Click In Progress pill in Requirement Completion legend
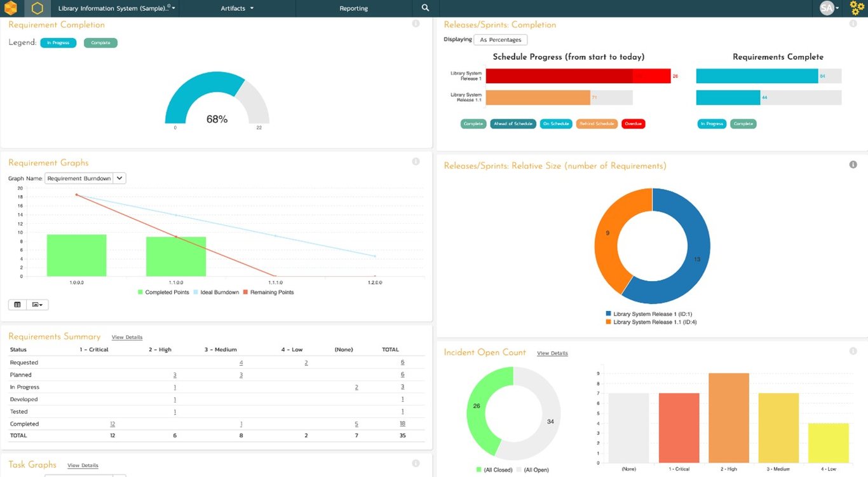Viewport: 868px width, 477px height. 58,43
